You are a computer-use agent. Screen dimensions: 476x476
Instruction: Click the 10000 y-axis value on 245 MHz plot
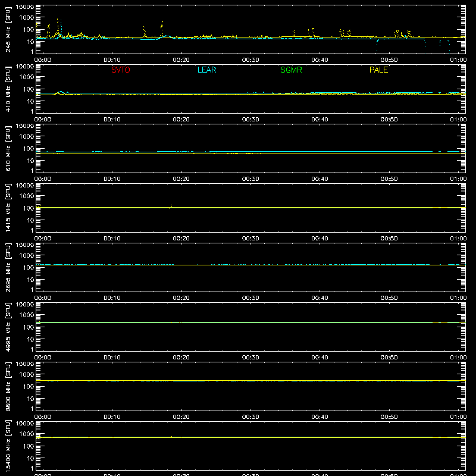tap(25, 7)
